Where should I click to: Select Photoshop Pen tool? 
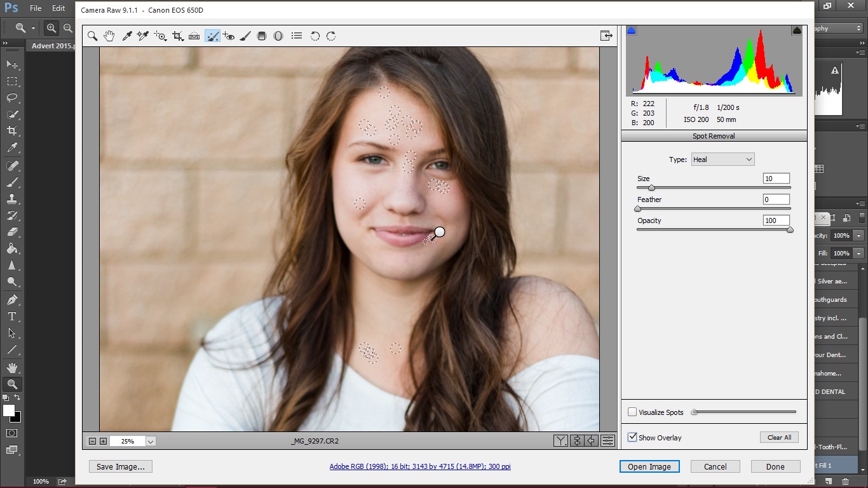[x=12, y=299]
